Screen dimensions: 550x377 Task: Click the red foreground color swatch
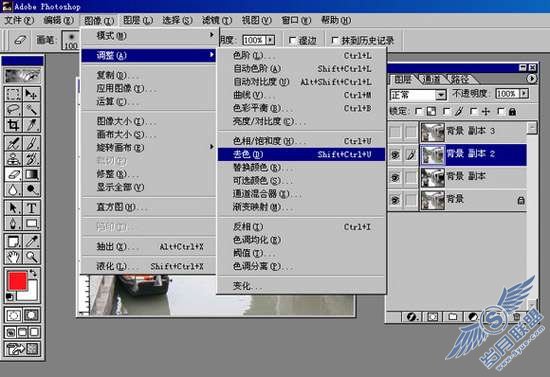[x=17, y=281]
